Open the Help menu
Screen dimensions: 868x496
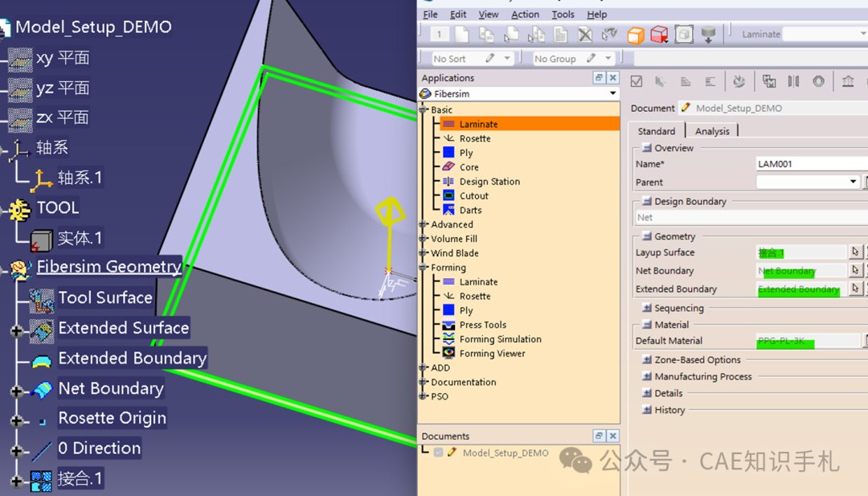click(596, 14)
